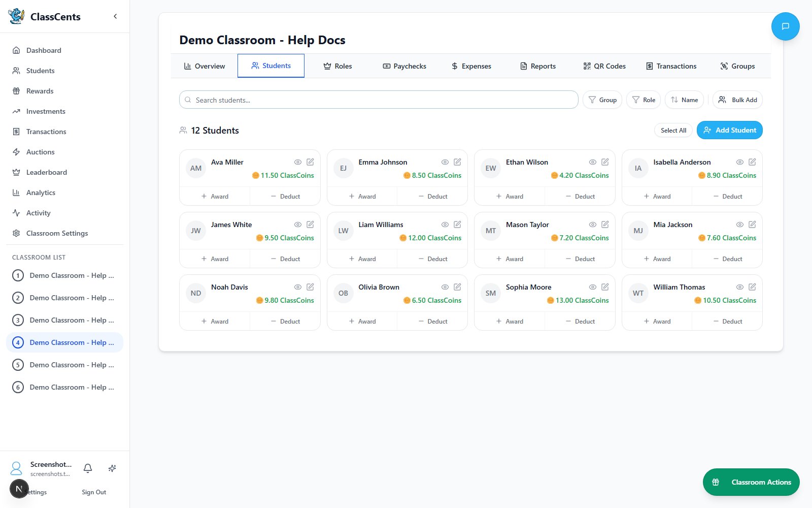Click the sparkle icon beside the bell
Viewport: 812px width, 508px height.
pyautogui.click(x=112, y=468)
